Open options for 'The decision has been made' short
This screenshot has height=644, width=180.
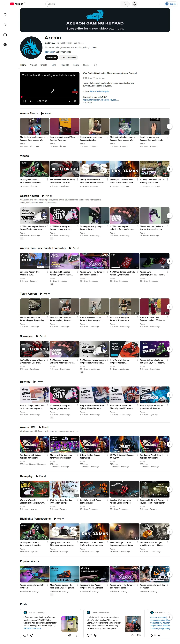point(48,137)
